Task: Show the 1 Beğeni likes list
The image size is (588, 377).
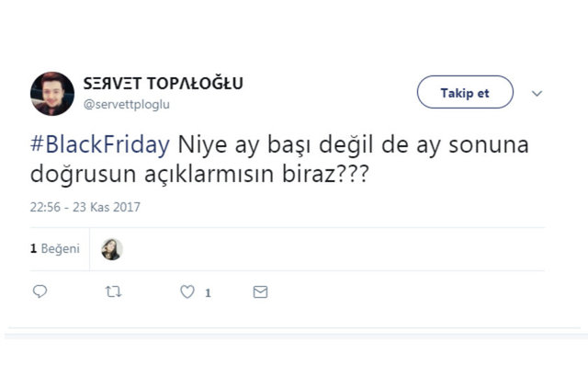Action: click(x=54, y=248)
